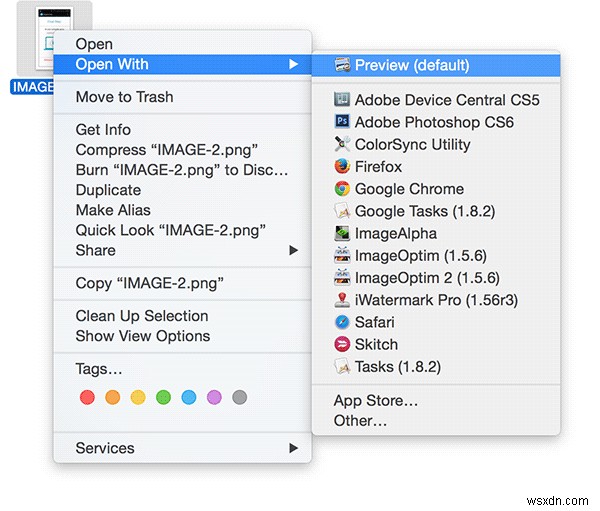Click the Google Chrome icon
Screen dimensions: 600x511
pyautogui.click(x=342, y=188)
